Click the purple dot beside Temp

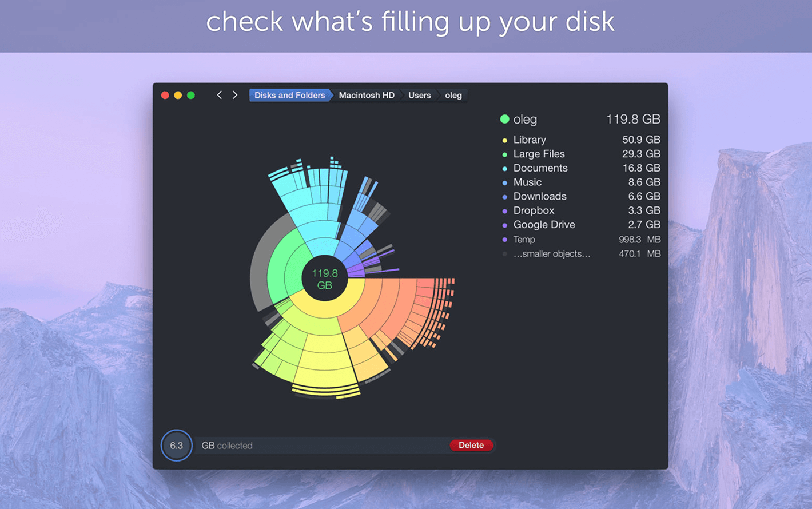click(x=504, y=240)
